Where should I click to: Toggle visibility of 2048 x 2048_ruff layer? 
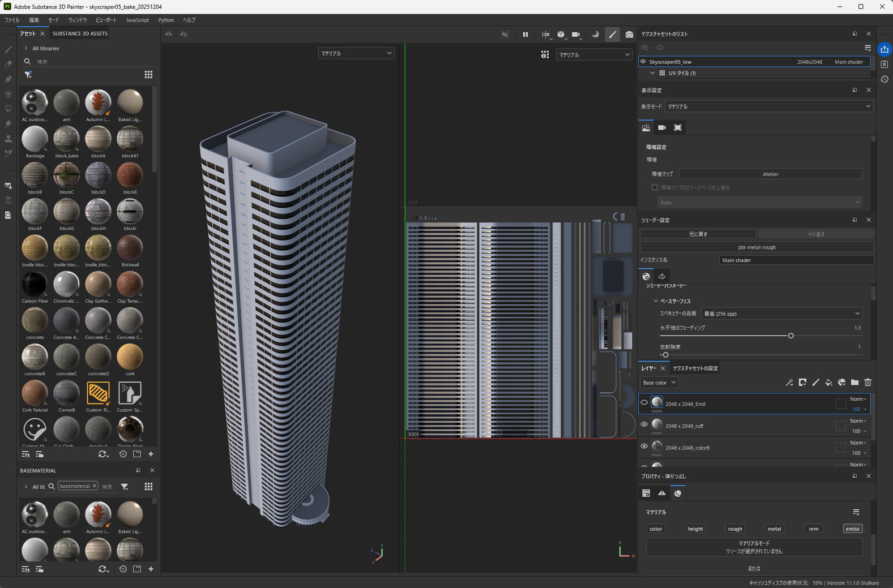coord(644,424)
